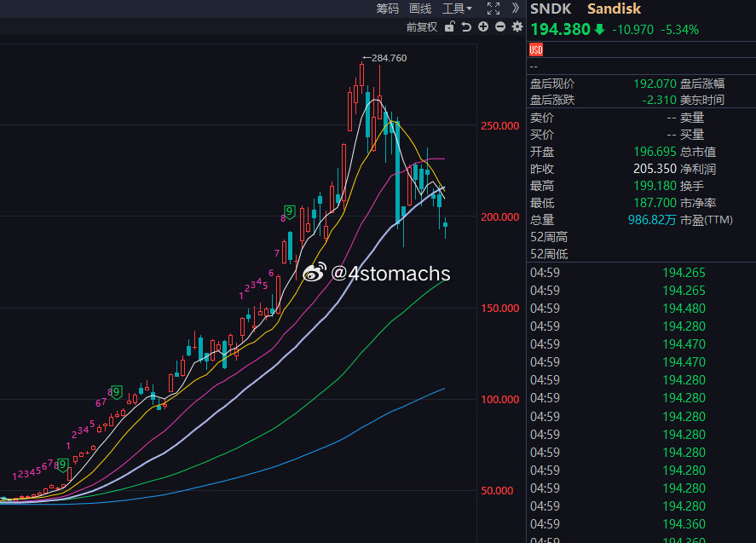
Task: Click the Sandisk company name
Action: pos(614,9)
